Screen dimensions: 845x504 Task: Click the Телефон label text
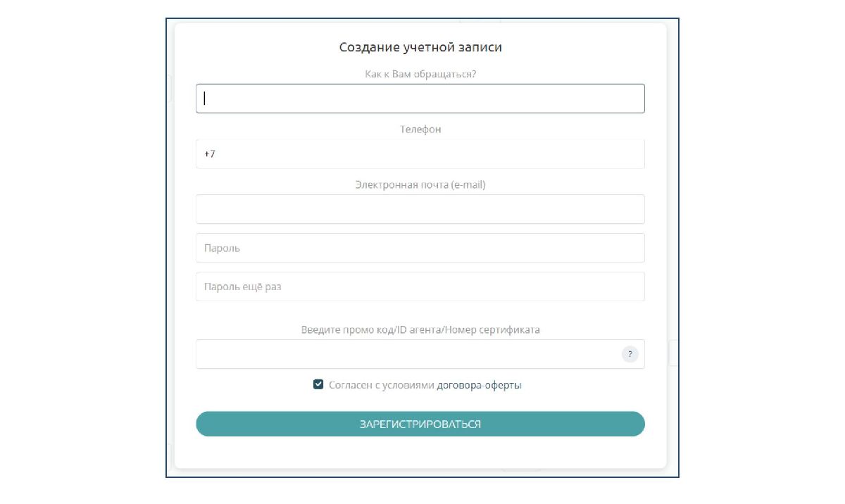pyautogui.click(x=420, y=130)
